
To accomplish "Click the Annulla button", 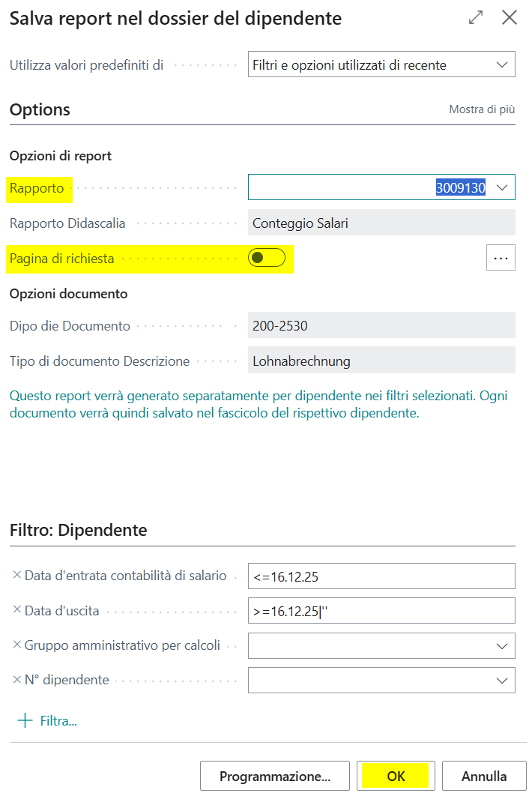I will click(x=484, y=777).
